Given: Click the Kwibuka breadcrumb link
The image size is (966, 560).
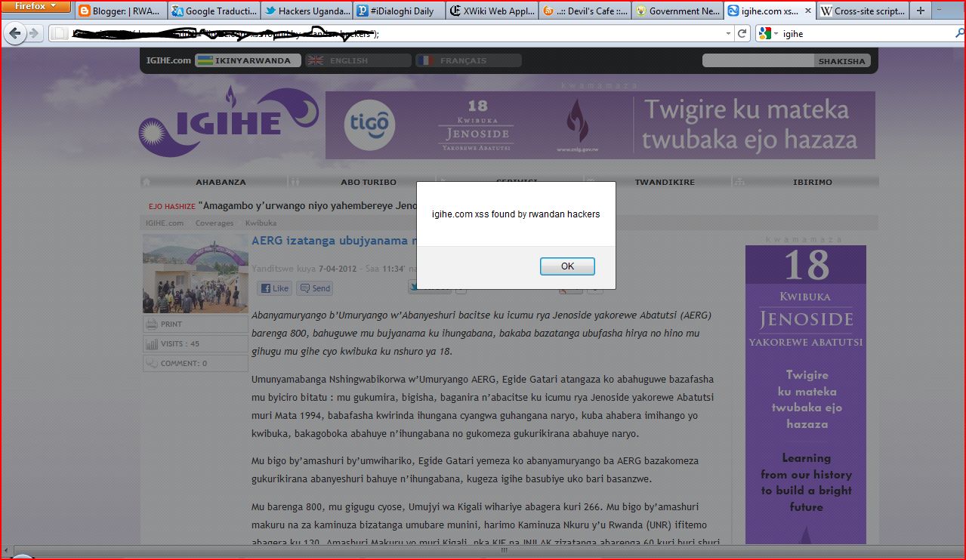Looking at the screenshot, I should click(x=261, y=223).
